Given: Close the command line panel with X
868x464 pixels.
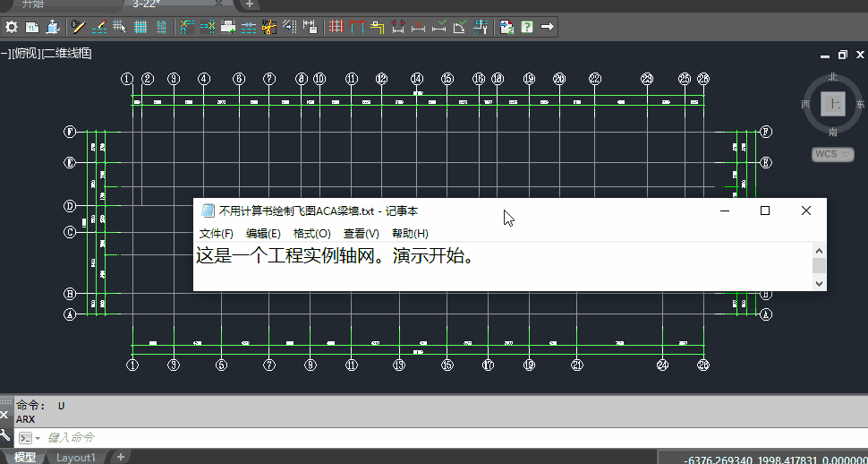Looking at the screenshot, I should (4, 414).
